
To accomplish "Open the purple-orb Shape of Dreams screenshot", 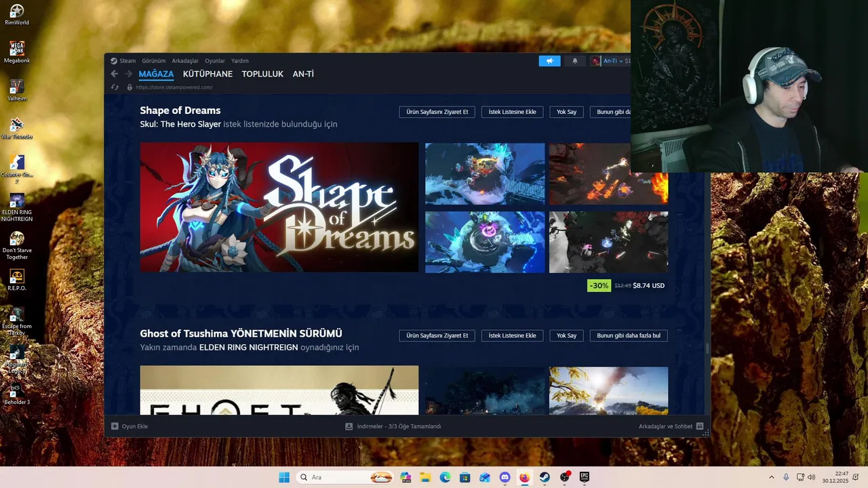I will click(485, 242).
